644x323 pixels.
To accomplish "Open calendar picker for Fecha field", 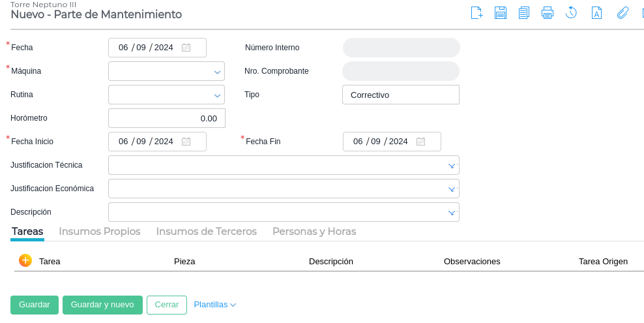I will (186, 48).
